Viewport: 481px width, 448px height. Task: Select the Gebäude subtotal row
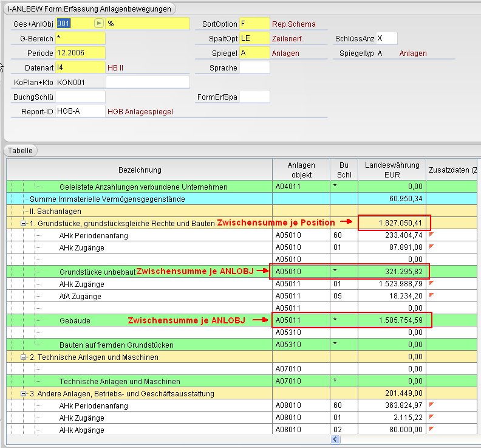pyautogui.click(x=242, y=320)
